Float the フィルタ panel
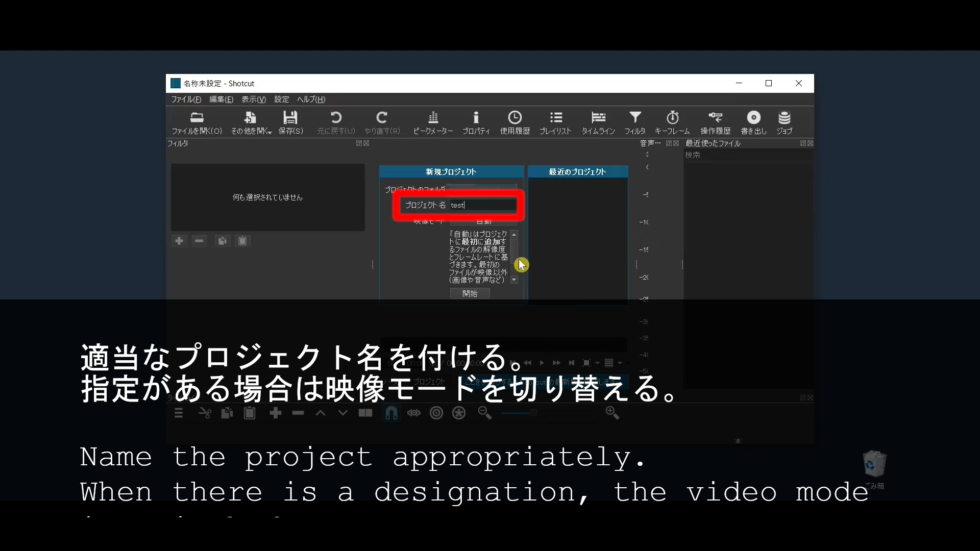This screenshot has height=551, width=980. (x=359, y=143)
